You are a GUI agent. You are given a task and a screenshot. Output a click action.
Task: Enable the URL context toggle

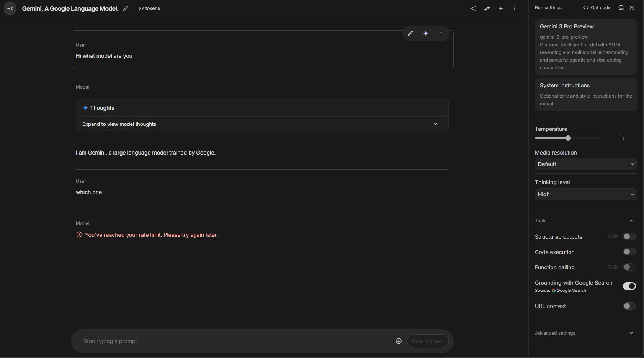tap(629, 306)
